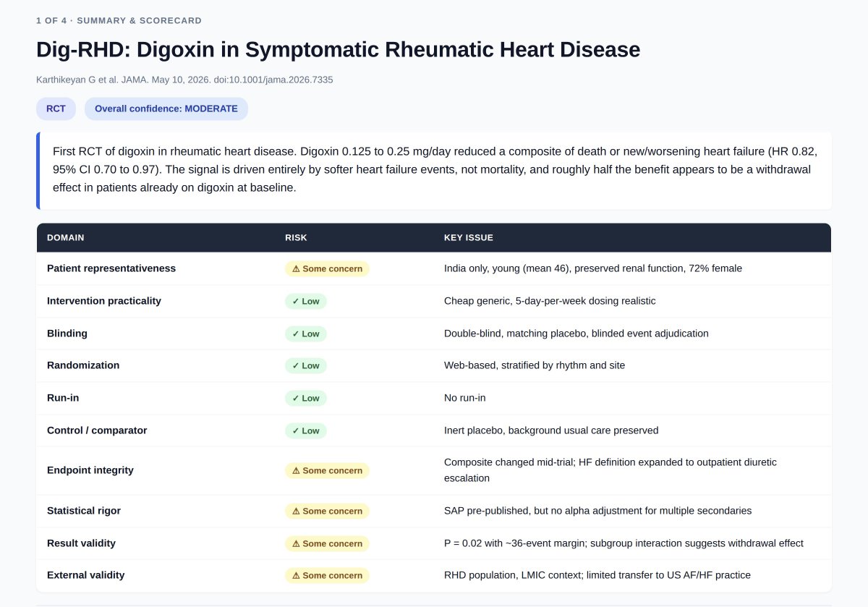Viewport: 868px width, 607px height.
Task: Click the checkmark icon in Intervention practicality row
Action: [x=296, y=301]
